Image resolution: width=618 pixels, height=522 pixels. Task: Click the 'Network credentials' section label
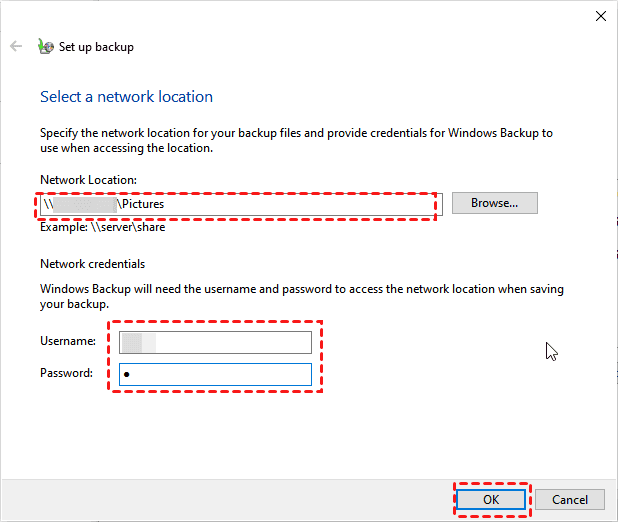coord(93,264)
